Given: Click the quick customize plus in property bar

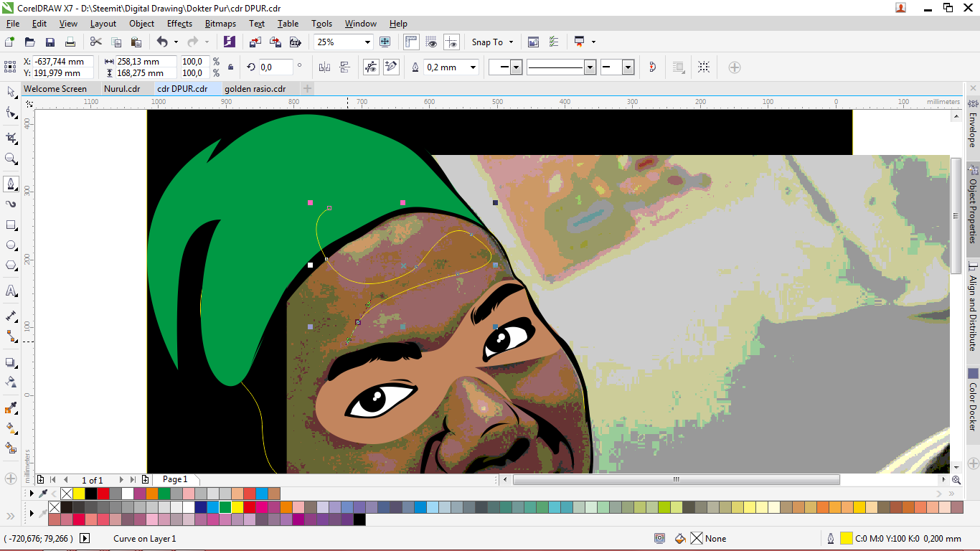Looking at the screenshot, I should point(735,67).
